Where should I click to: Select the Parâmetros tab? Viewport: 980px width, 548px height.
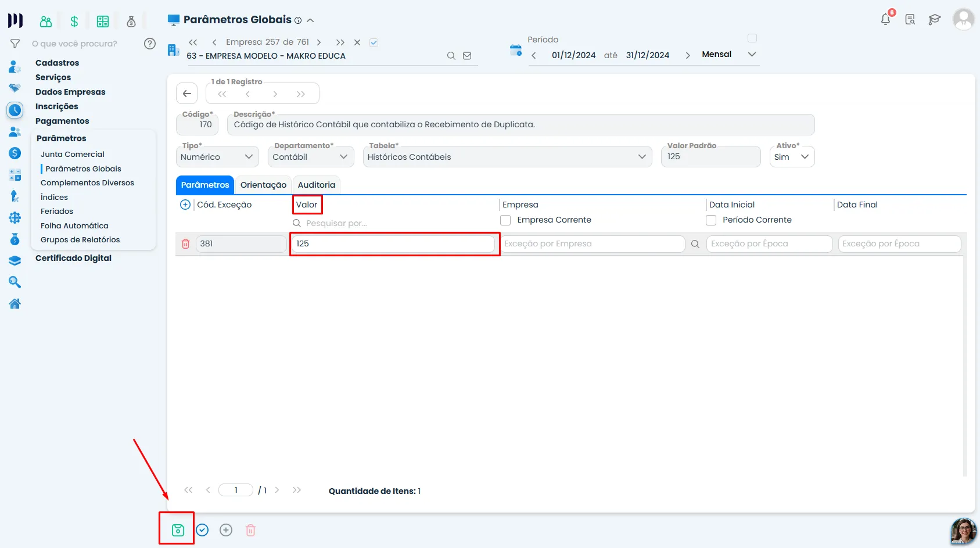coord(205,185)
